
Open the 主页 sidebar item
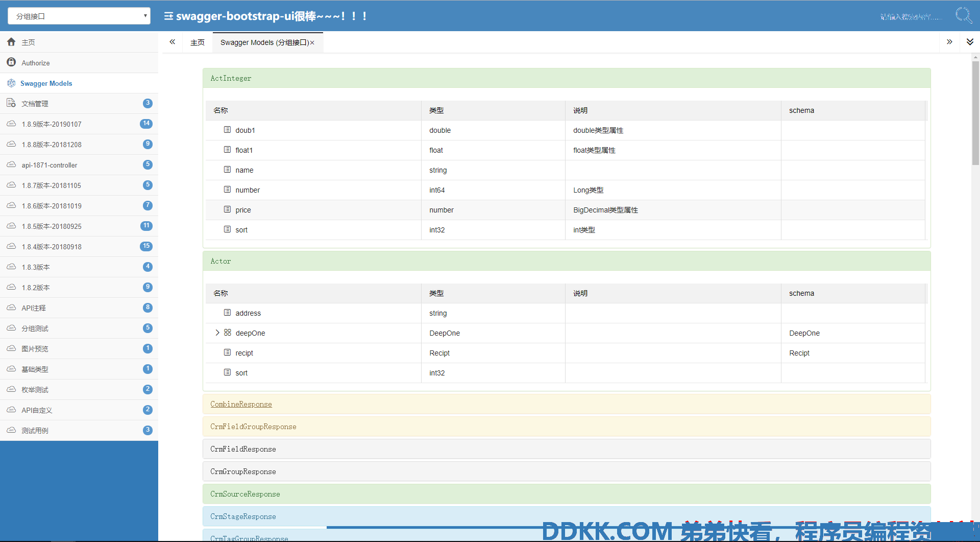click(79, 42)
